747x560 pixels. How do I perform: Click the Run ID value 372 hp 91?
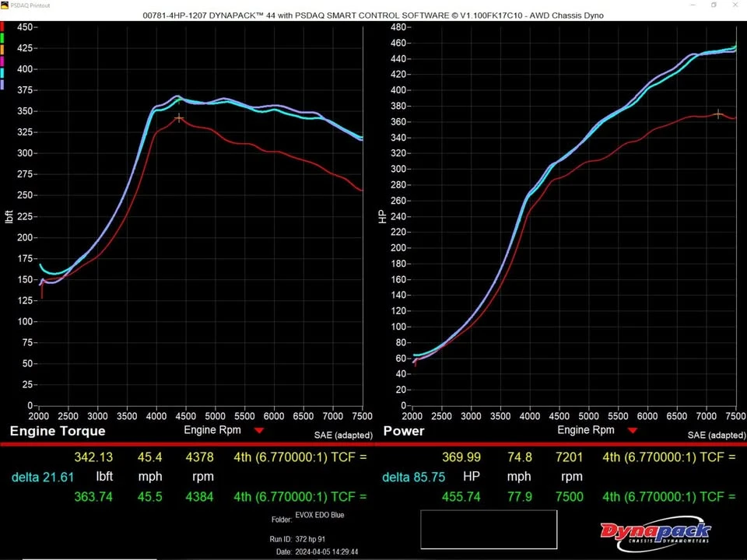pos(310,539)
